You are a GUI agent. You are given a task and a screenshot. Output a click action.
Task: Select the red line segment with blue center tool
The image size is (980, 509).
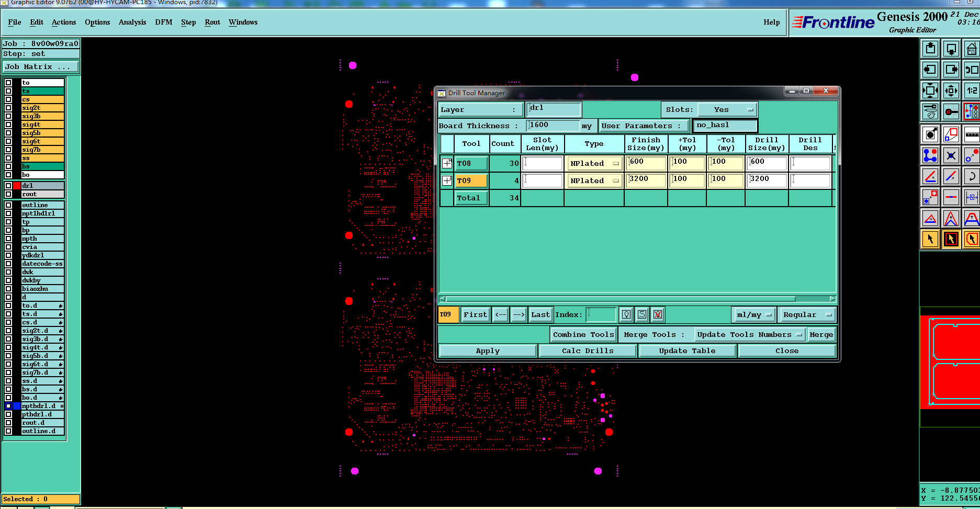click(951, 197)
